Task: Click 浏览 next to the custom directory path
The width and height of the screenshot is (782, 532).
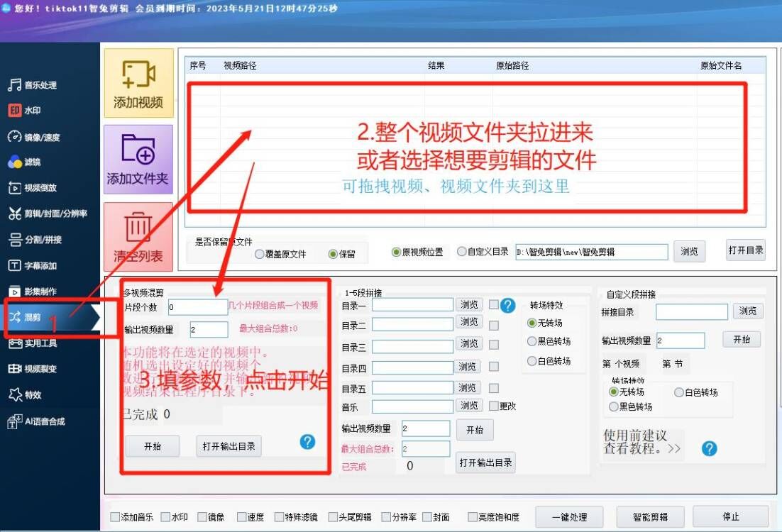Action: click(689, 252)
